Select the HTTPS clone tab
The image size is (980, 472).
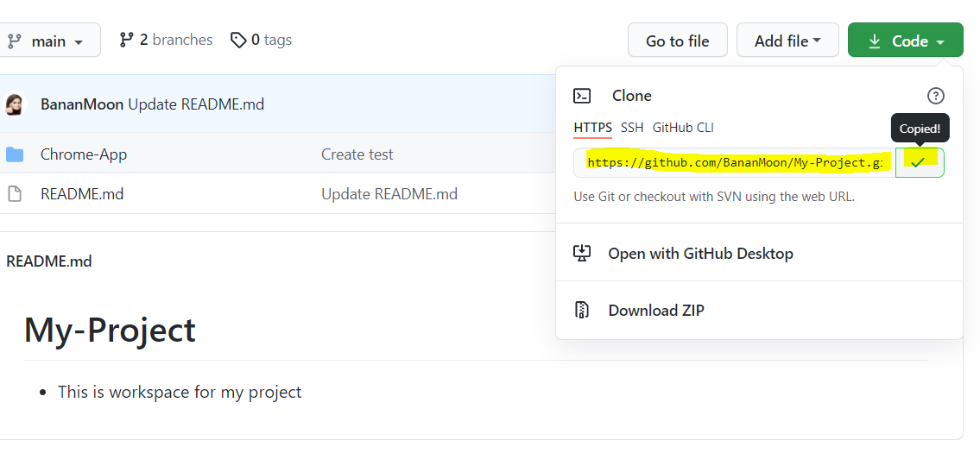coord(592,128)
